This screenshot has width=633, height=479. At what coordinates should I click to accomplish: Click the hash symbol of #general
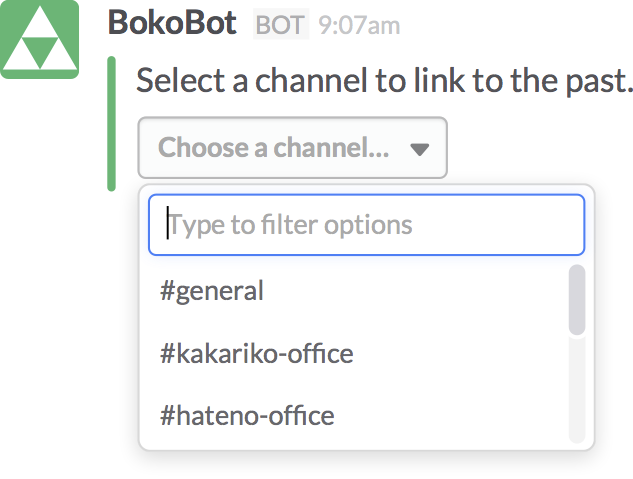(x=167, y=291)
